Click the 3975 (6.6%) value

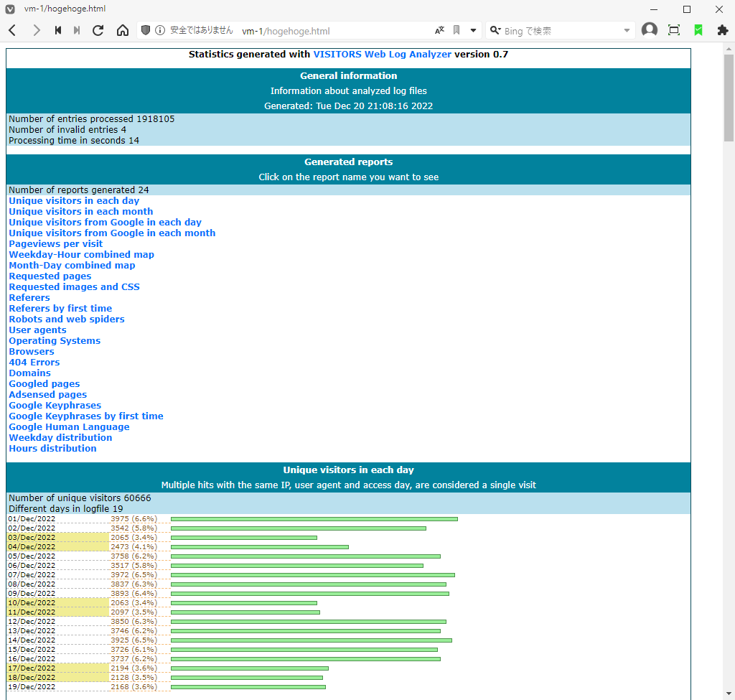[x=134, y=519]
